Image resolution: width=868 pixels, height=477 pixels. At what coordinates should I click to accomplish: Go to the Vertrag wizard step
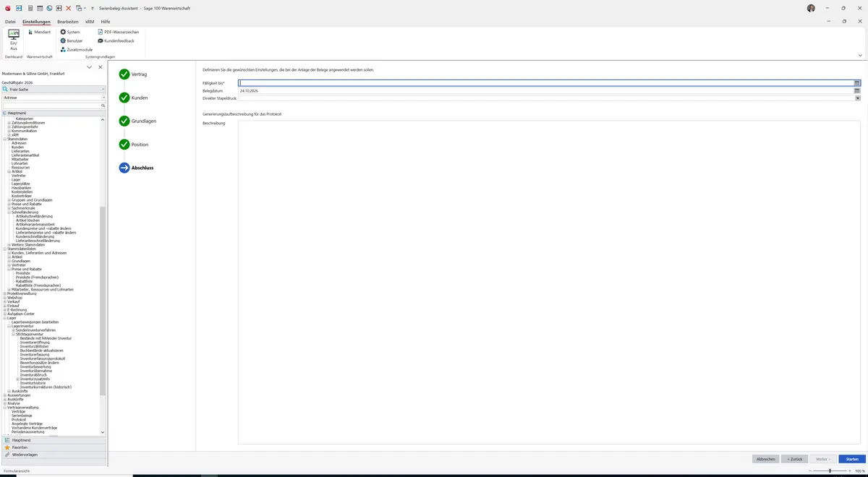pyautogui.click(x=134, y=74)
